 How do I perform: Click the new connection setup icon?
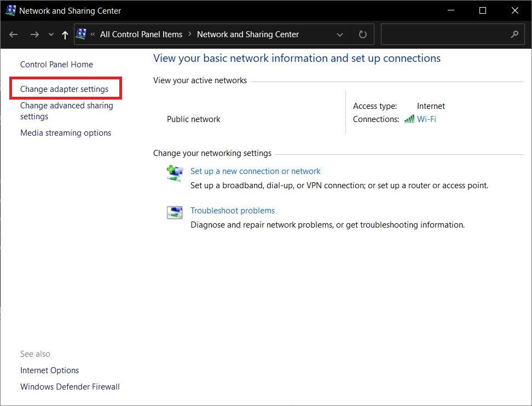(x=175, y=173)
